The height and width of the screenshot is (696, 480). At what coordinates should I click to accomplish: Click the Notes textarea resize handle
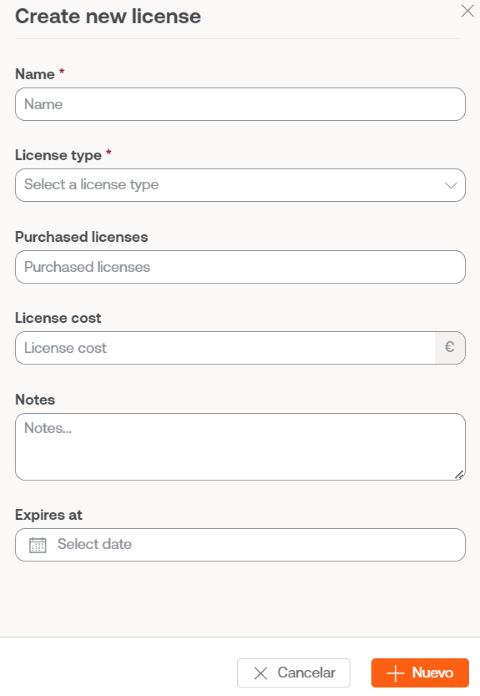click(x=459, y=475)
